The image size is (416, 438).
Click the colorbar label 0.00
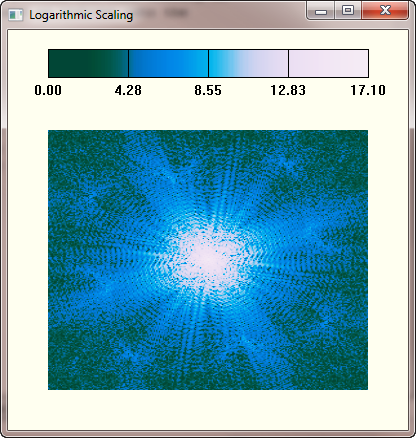tap(48, 90)
